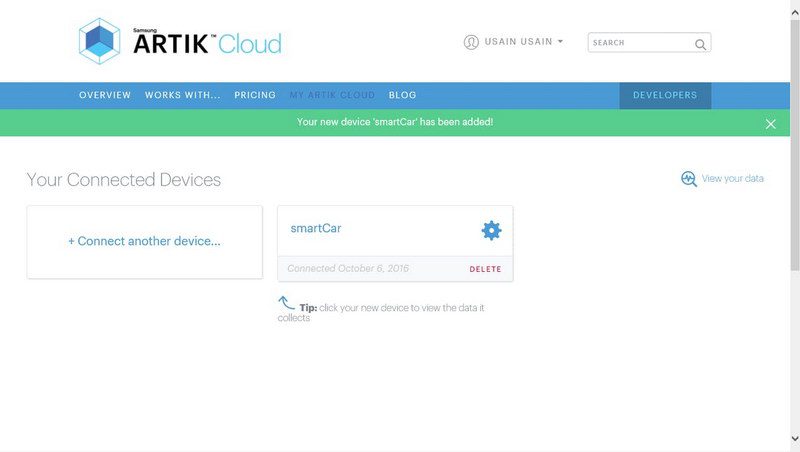Click 'Connected October 6, 2016' text

coord(348,268)
